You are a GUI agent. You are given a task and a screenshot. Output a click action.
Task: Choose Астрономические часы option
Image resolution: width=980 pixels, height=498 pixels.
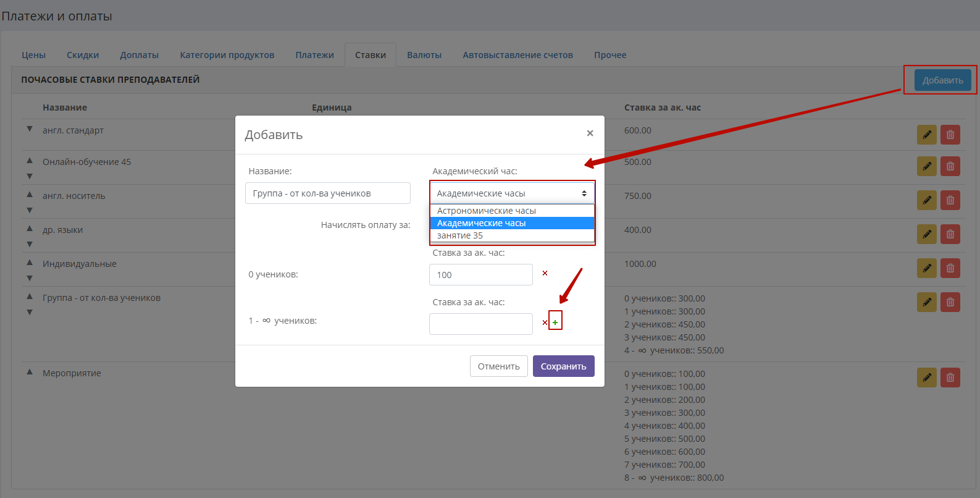tap(513, 211)
